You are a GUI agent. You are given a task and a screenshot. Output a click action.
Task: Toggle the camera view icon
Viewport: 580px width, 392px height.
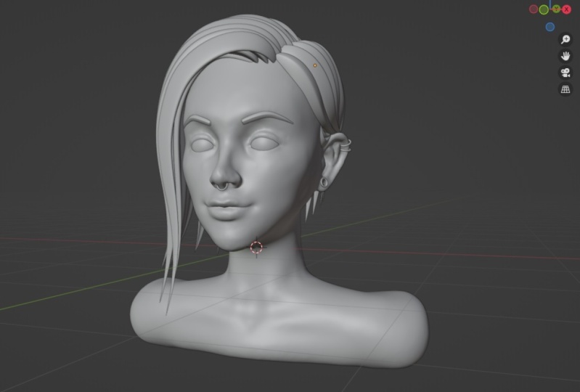pyautogui.click(x=565, y=73)
